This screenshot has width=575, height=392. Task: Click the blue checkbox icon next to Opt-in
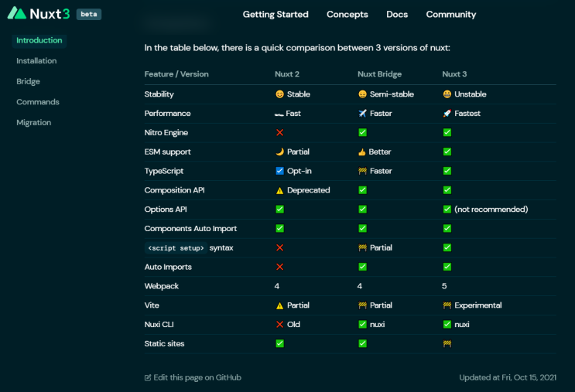(280, 171)
